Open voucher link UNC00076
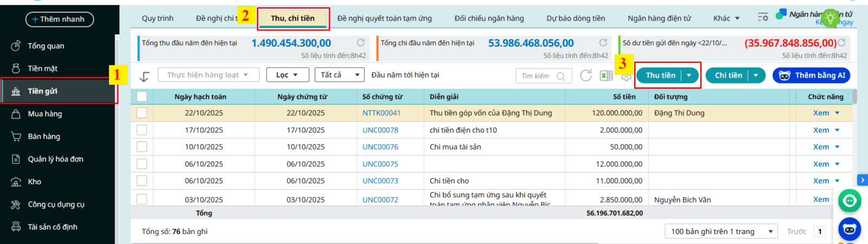868x244 pixels. click(380, 147)
